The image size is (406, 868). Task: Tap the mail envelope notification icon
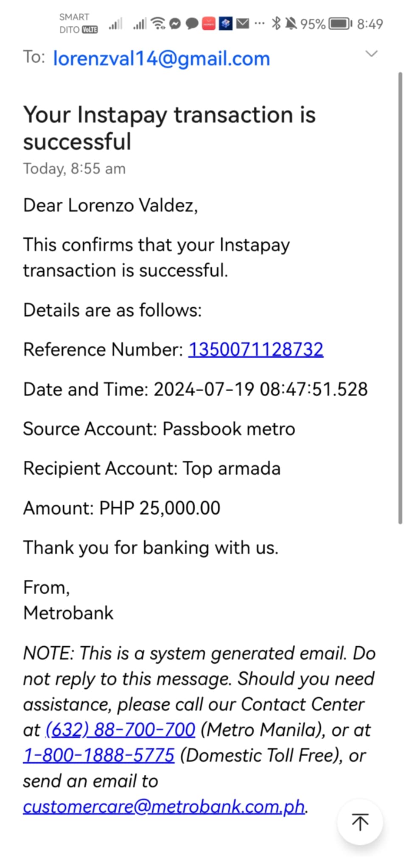pos(242,24)
